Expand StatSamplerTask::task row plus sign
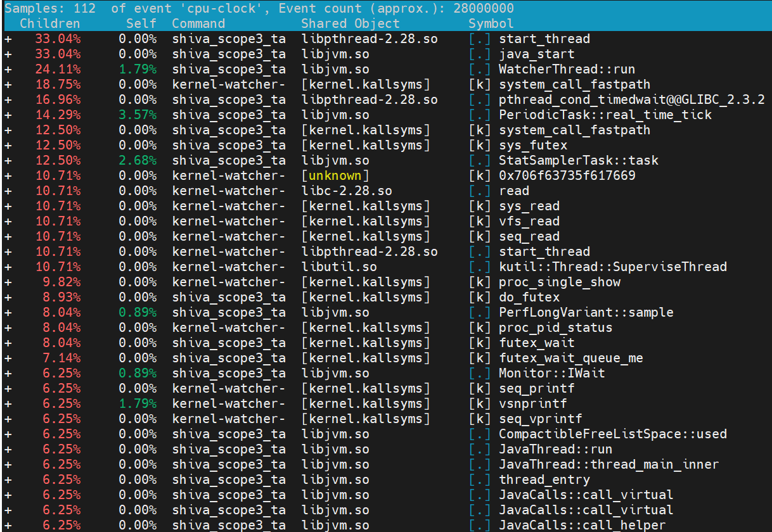Screen dimensions: 772x532 click(8, 161)
